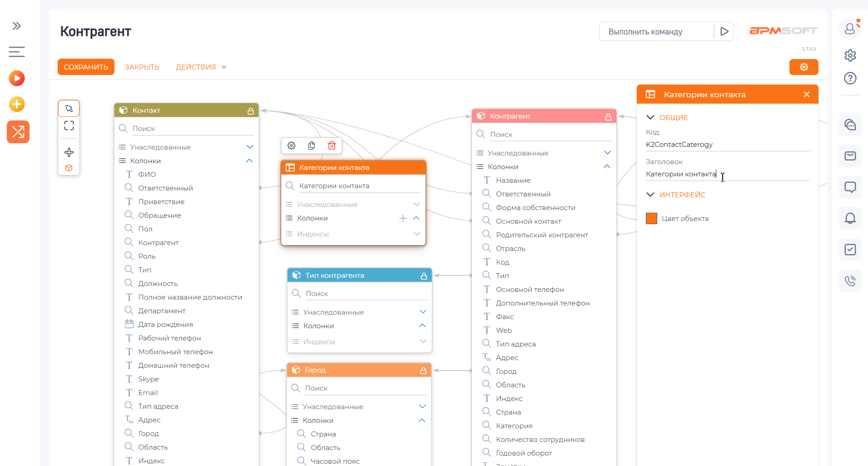Click the lock icon on Город entity
This screenshot has height=466, width=868.
click(x=423, y=371)
